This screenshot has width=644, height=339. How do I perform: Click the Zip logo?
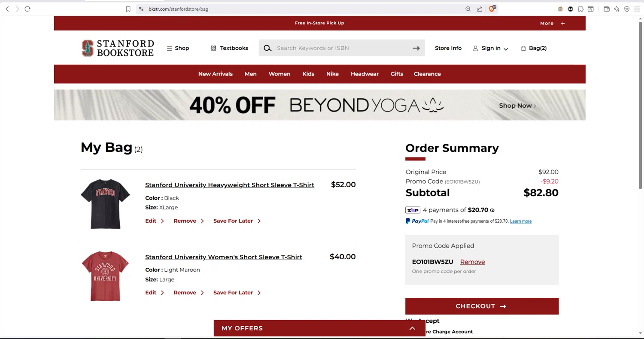(413, 210)
